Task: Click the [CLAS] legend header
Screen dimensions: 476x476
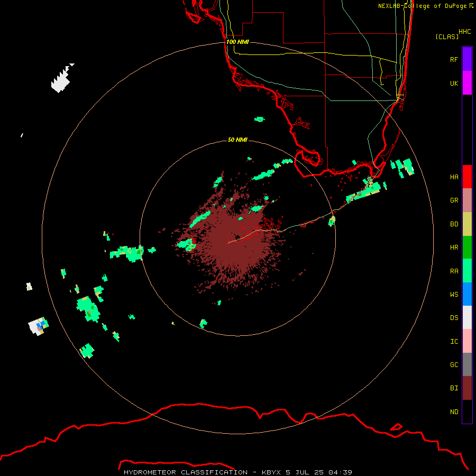Action: (447, 36)
